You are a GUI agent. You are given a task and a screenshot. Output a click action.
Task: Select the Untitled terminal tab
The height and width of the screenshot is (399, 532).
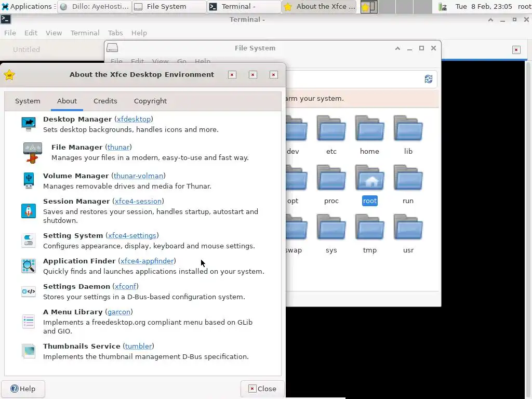pyautogui.click(x=26, y=49)
